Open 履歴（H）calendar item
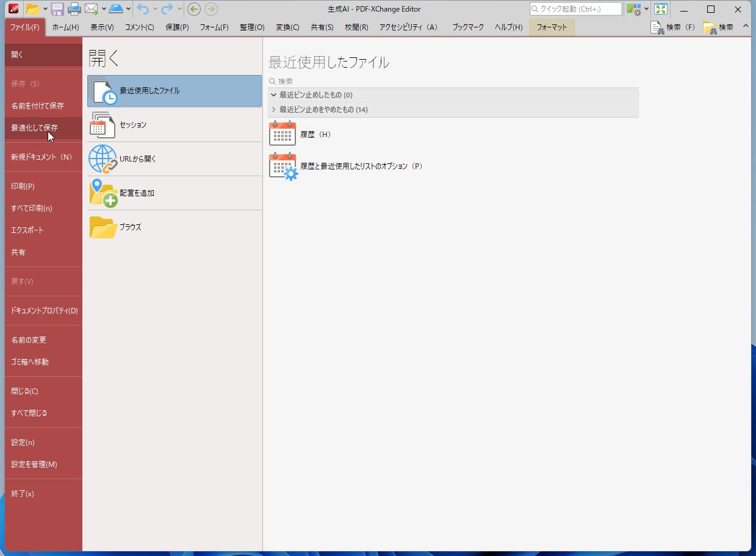The image size is (756, 556). [x=300, y=134]
